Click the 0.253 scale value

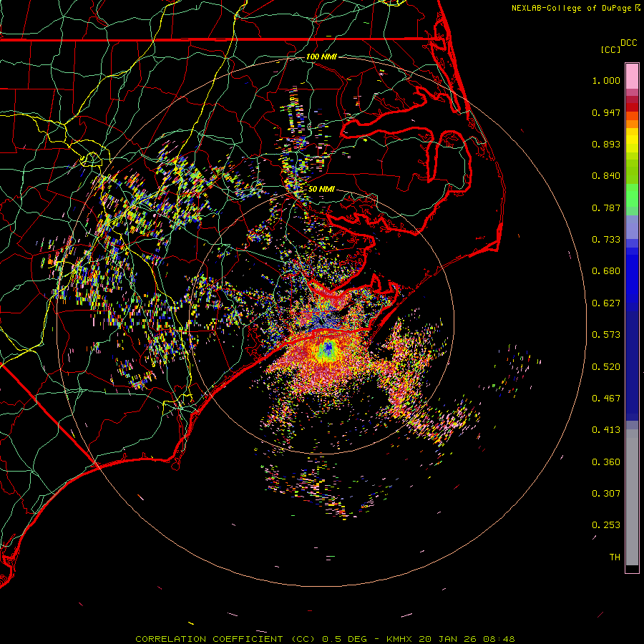606,525
